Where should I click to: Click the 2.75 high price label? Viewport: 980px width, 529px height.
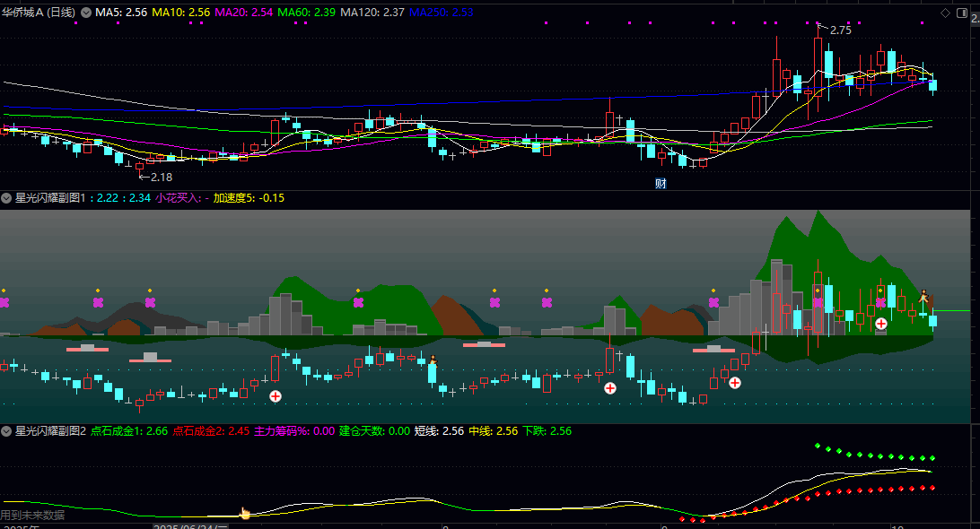[x=840, y=30]
